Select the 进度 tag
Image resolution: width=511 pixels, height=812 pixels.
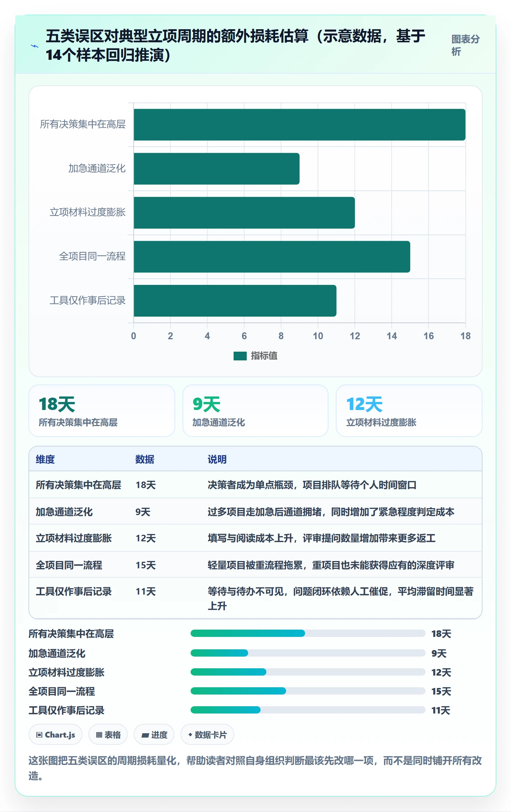click(154, 735)
